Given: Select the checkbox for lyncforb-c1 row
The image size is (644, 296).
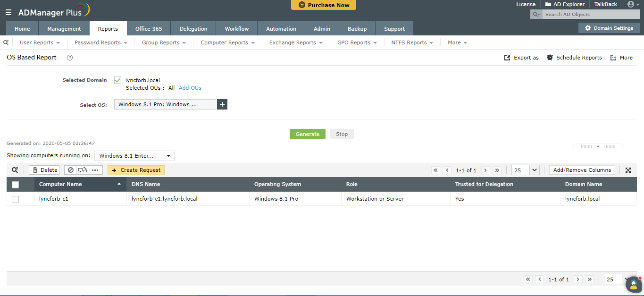Looking at the screenshot, I should (15, 199).
